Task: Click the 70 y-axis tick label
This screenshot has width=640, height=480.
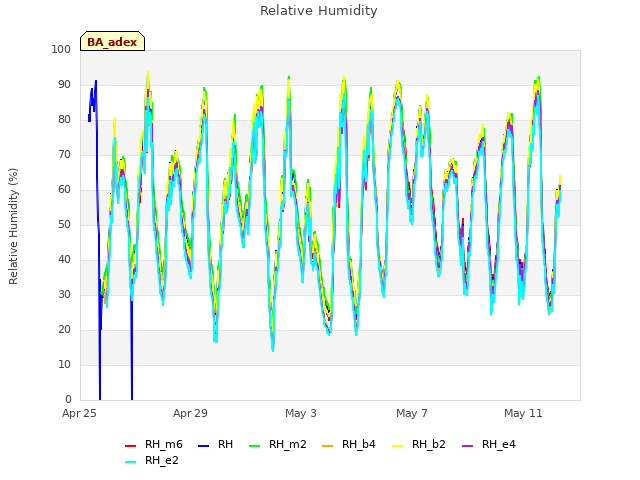Action: [x=64, y=155]
